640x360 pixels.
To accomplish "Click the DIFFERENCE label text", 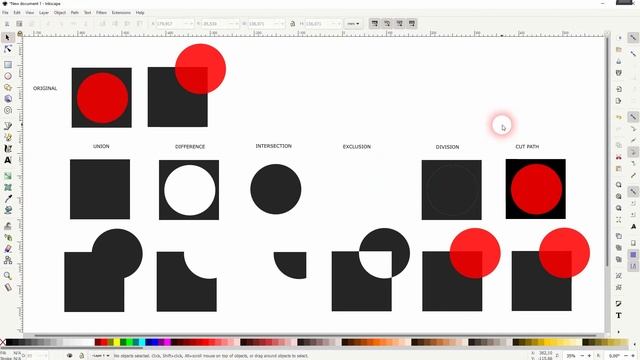I will pyautogui.click(x=190, y=147).
